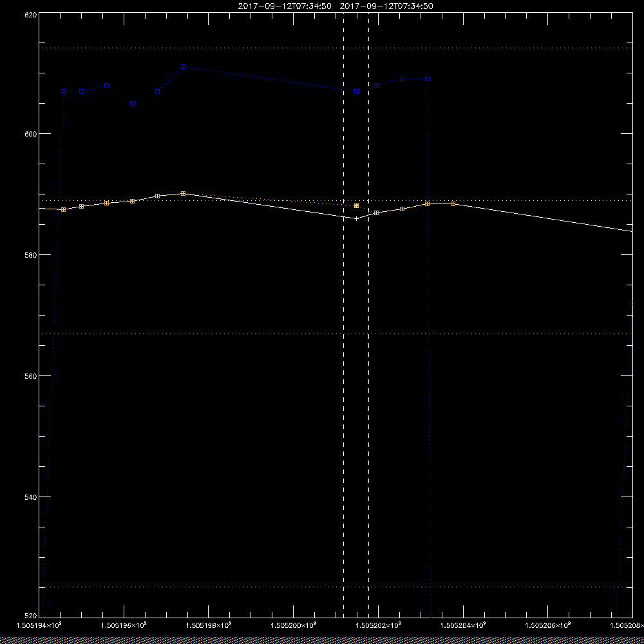
Task: Click the right dashed vertical line
Action: (368, 315)
